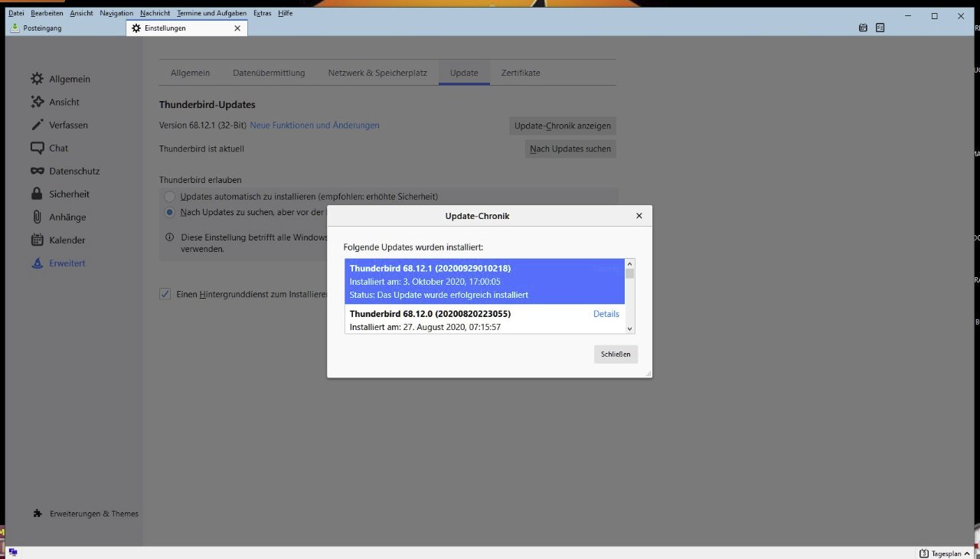The width and height of the screenshot is (980, 559).
Task: Close the Update-Chronik dialog with X
Action: (639, 216)
